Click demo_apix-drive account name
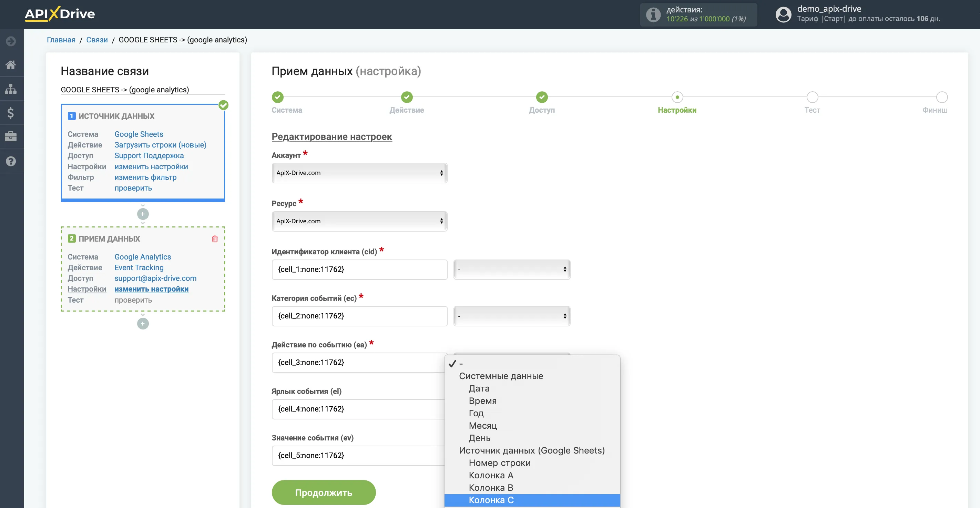This screenshot has height=508, width=980. [x=829, y=9]
